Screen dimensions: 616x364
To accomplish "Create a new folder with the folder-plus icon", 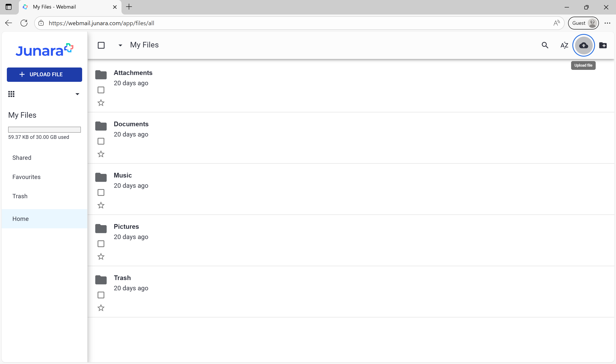I will coord(603,45).
